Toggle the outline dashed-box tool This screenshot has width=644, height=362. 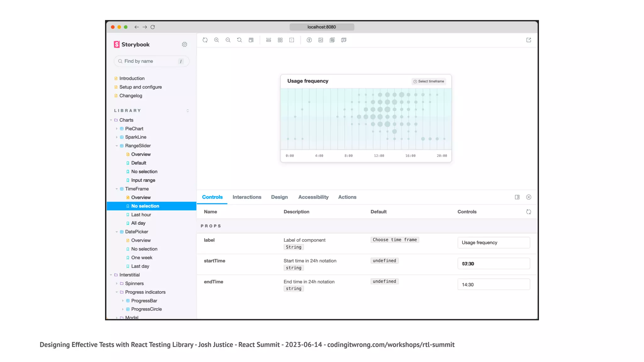pyautogui.click(x=292, y=40)
